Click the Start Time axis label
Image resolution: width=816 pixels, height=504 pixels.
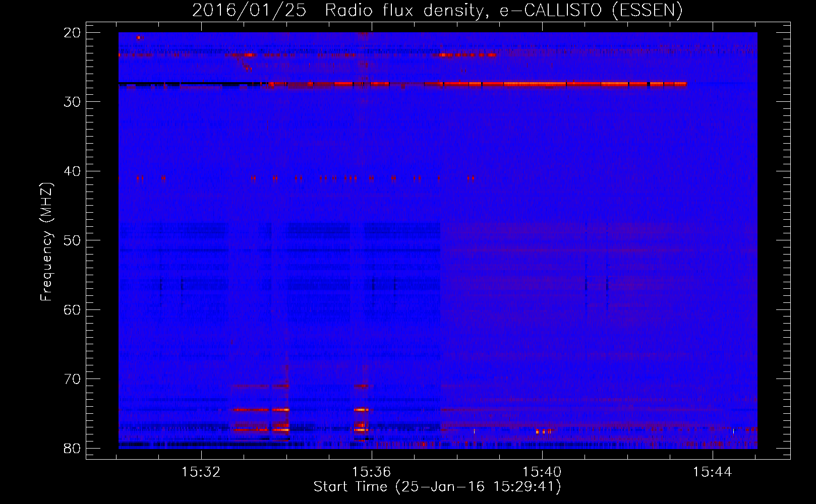(x=437, y=487)
